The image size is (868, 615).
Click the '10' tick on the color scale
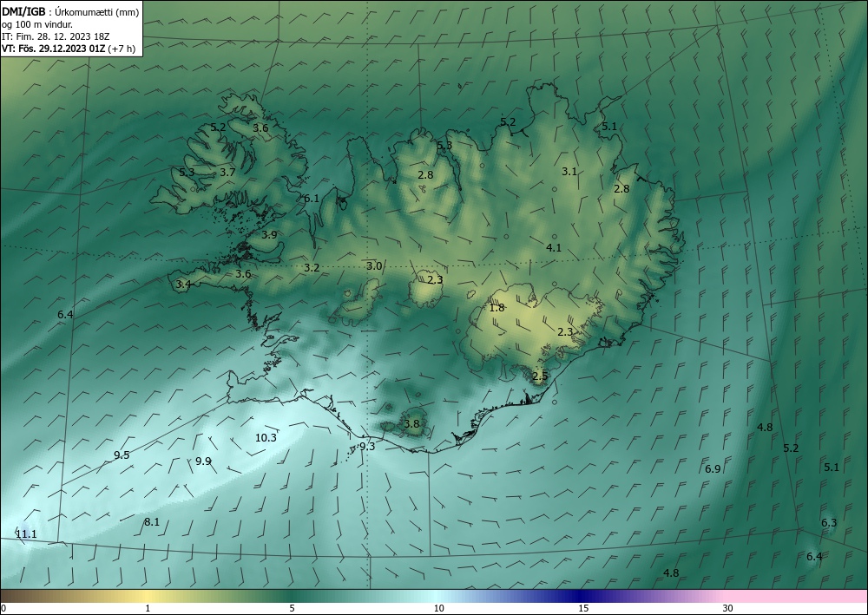(438, 608)
